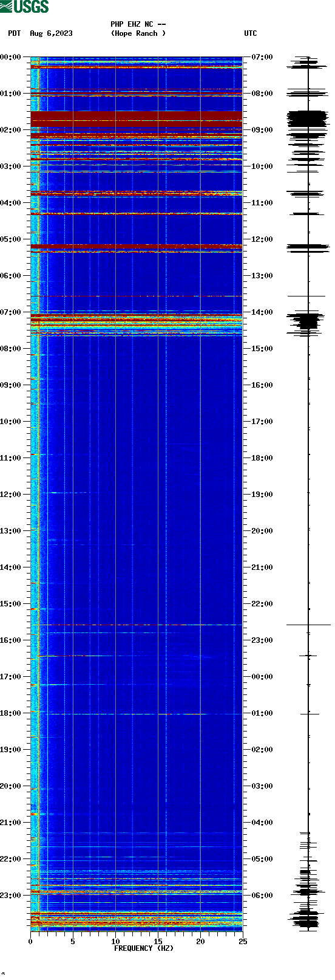This screenshot has width=335, height=980.
Task: Click the '05:00' PDT time label
Action: pos(10,239)
